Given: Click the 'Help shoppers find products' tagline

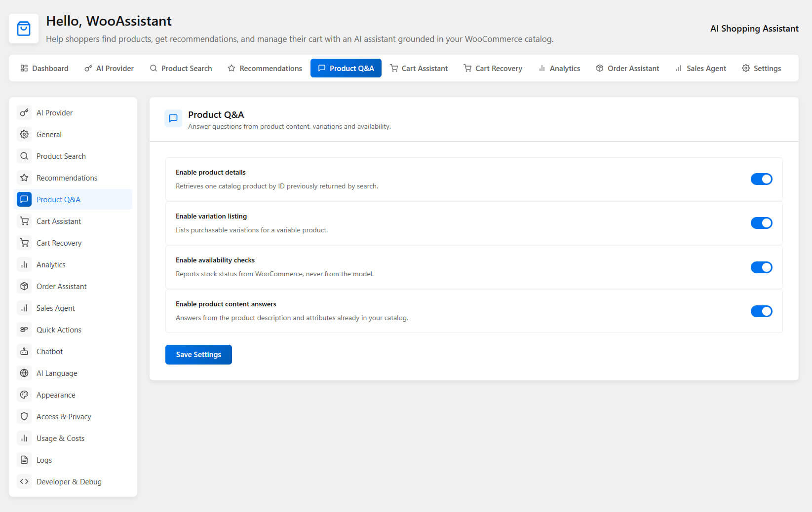Looking at the screenshot, I should point(300,39).
